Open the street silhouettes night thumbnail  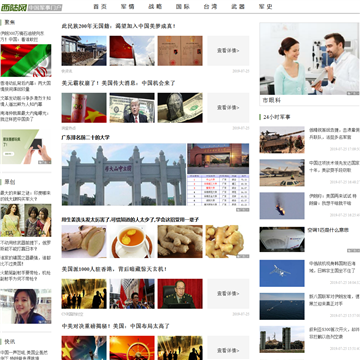[x=84, y=294]
